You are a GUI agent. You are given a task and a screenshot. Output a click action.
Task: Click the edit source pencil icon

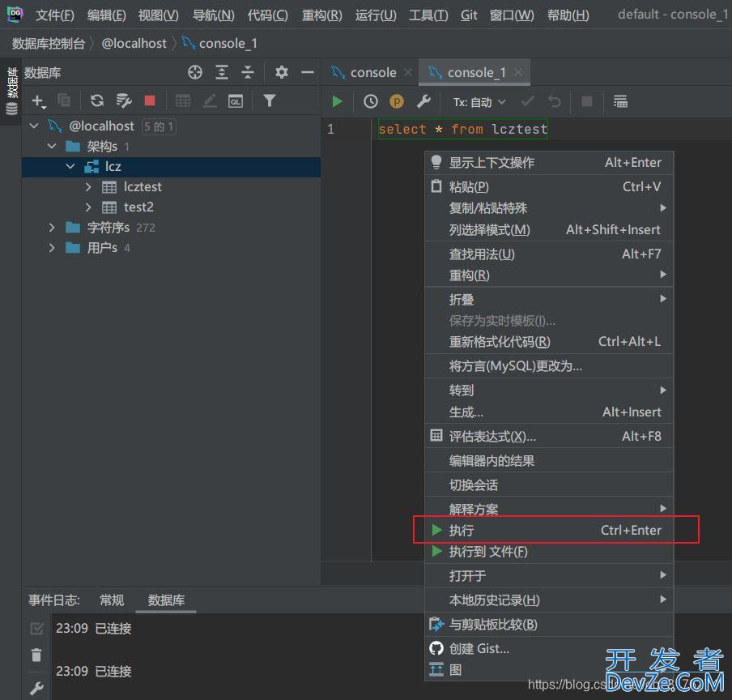tap(210, 100)
